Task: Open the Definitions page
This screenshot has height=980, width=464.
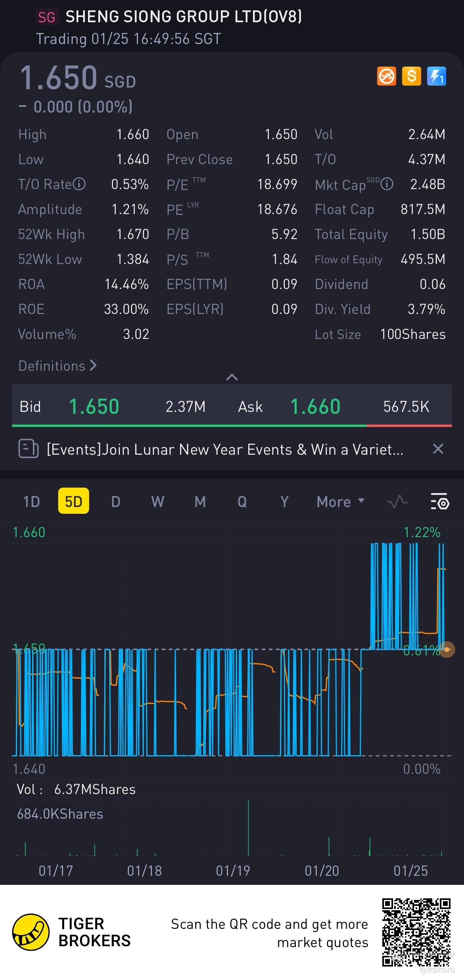Action: (58, 366)
